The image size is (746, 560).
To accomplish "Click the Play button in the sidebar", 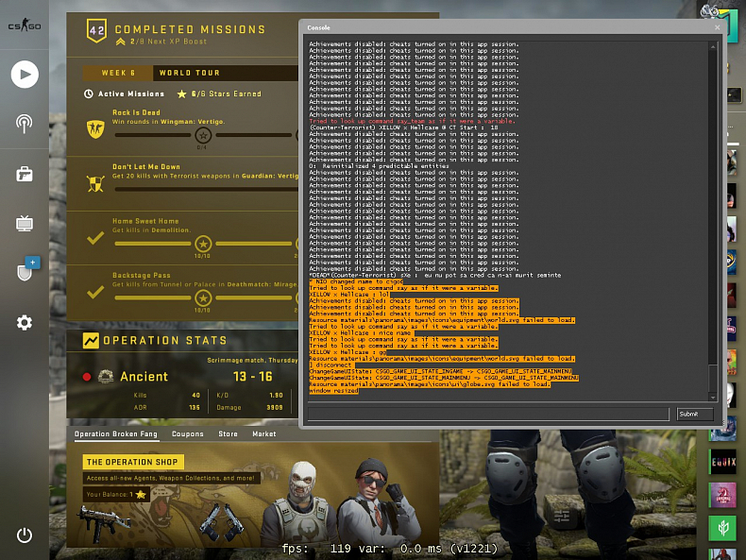I will pos(25,75).
